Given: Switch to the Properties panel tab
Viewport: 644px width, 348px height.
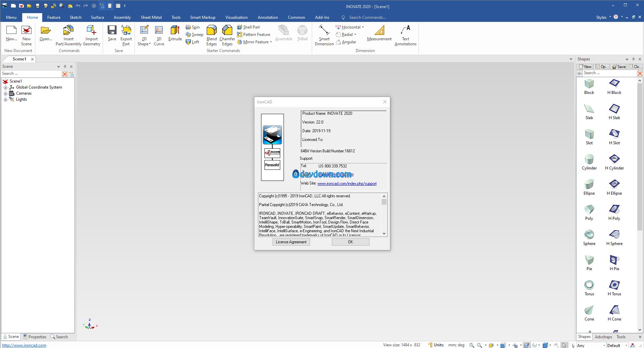Looking at the screenshot, I should click(x=35, y=337).
